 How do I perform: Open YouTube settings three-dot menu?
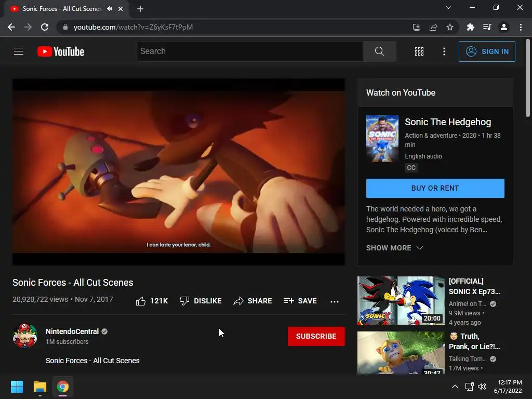tap(444, 51)
